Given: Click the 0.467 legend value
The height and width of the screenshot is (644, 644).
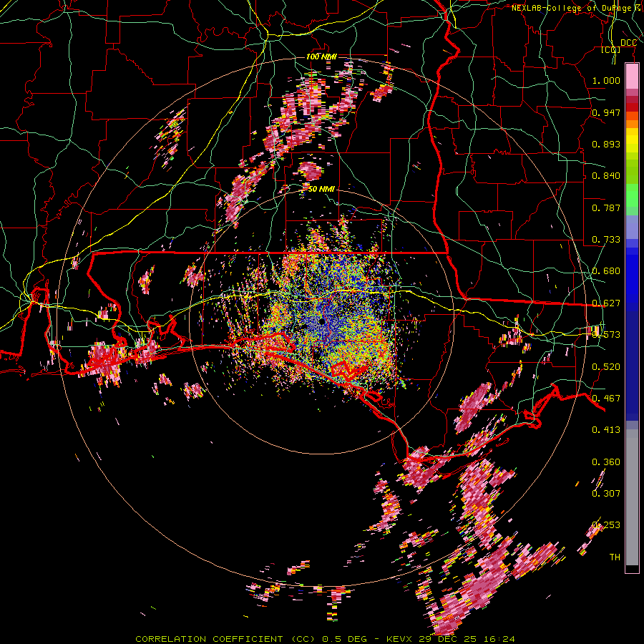Looking at the screenshot, I should click(x=606, y=398).
